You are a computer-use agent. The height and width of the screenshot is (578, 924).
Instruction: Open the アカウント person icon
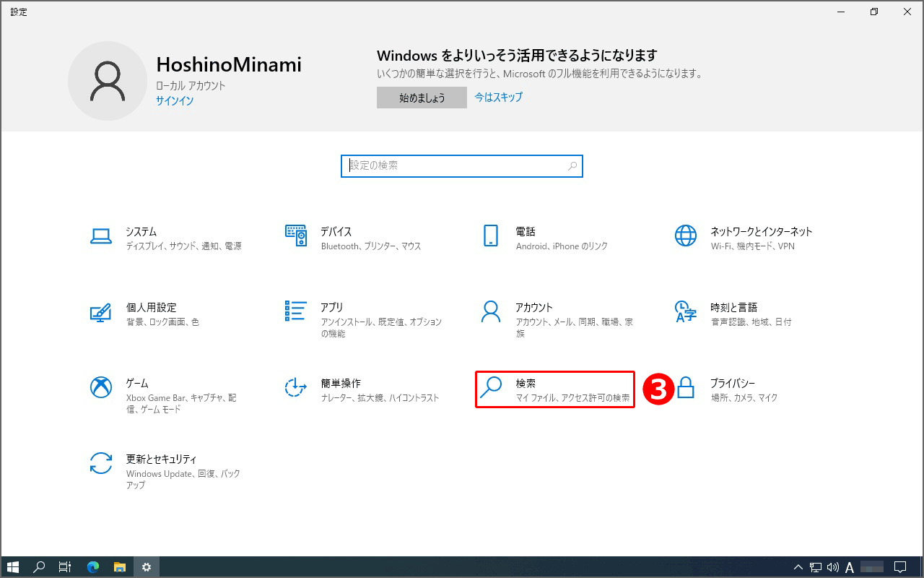click(491, 311)
